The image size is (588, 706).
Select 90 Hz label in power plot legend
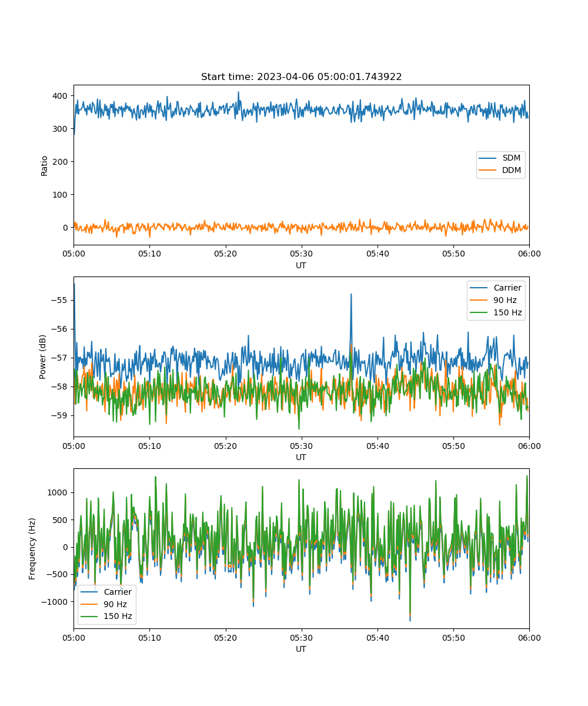[505, 300]
